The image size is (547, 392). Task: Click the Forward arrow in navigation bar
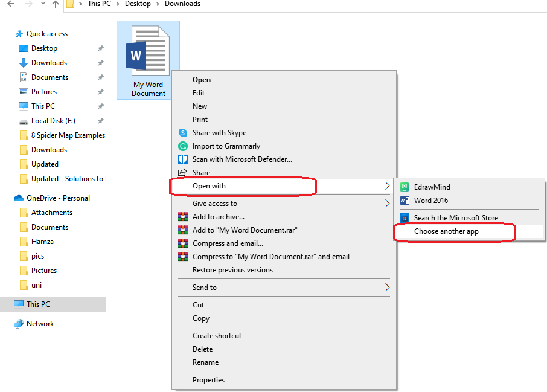tap(29, 4)
